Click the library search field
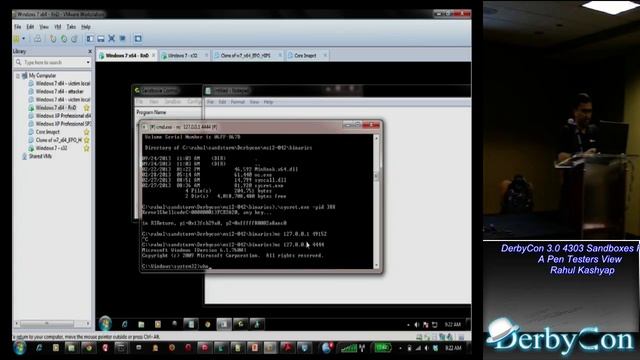 (x=53, y=62)
